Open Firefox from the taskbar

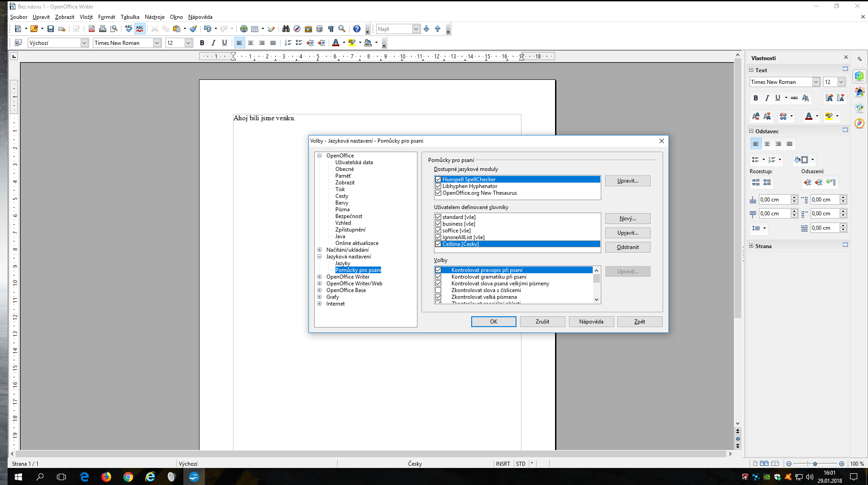[106, 476]
